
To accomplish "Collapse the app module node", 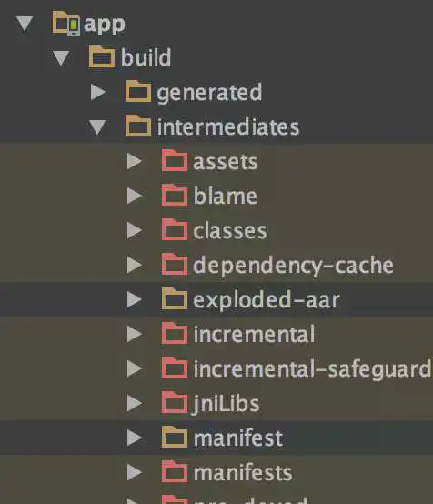I will coord(25,24).
